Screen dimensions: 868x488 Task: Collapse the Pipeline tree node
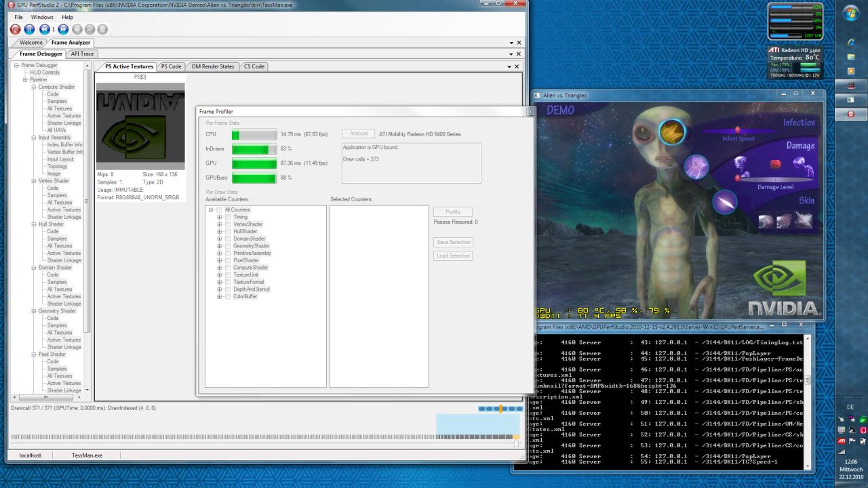[x=25, y=79]
